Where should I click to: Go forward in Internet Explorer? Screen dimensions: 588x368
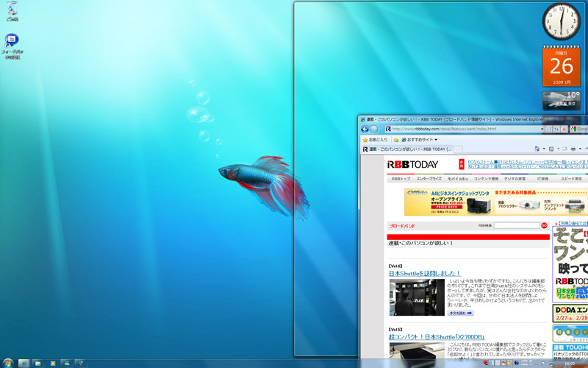coord(373,130)
